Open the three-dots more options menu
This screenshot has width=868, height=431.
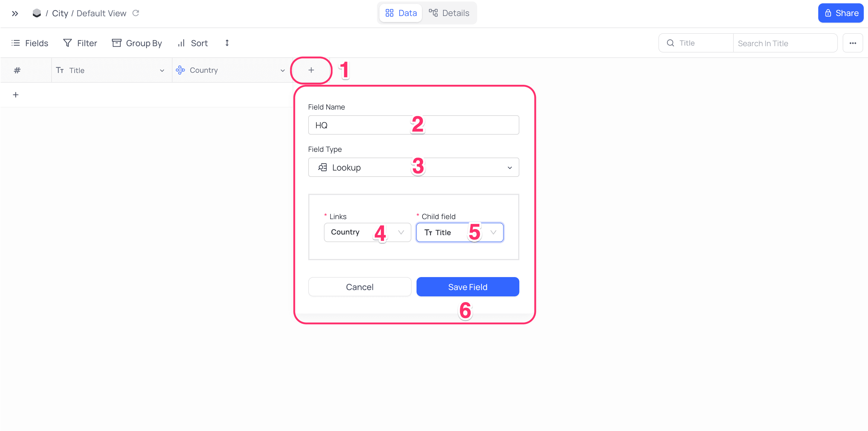click(x=853, y=43)
